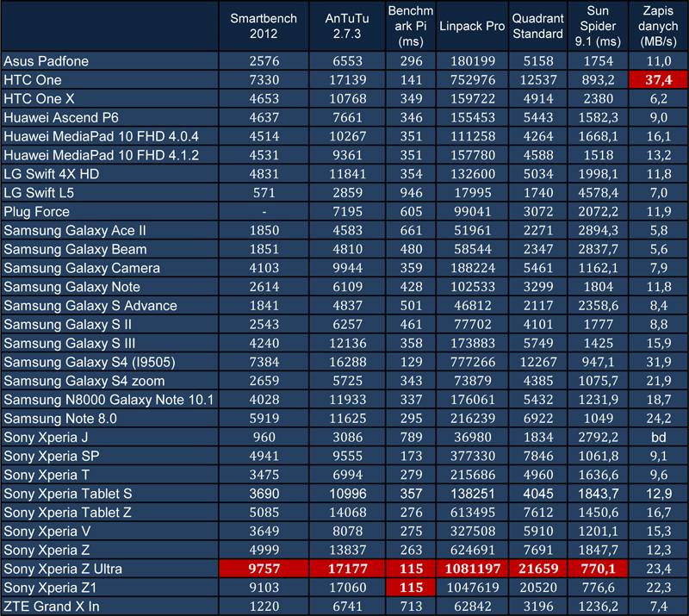The width and height of the screenshot is (689, 616).
Task: Click the Samsung Note 8.0 label
Action: (x=60, y=419)
